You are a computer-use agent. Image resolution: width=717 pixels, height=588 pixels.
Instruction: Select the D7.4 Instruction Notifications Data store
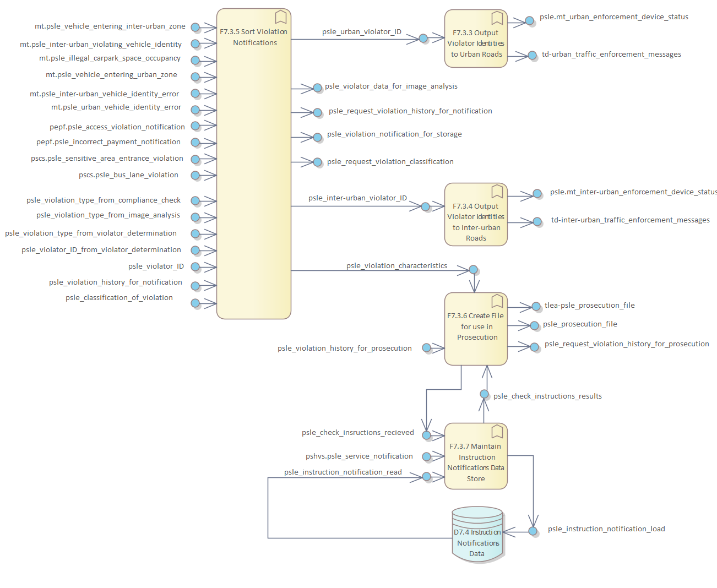(x=477, y=535)
